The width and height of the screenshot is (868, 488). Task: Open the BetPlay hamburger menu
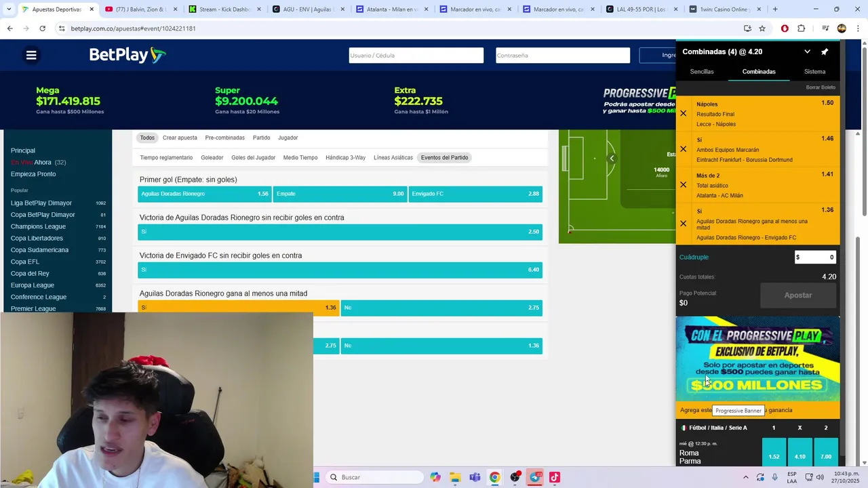pyautogui.click(x=31, y=55)
